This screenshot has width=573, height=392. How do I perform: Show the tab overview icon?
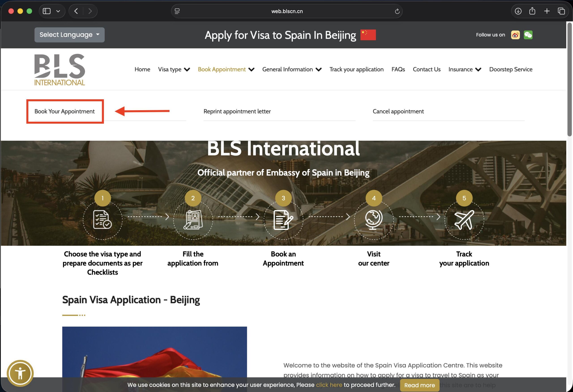click(x=561, y=11)
